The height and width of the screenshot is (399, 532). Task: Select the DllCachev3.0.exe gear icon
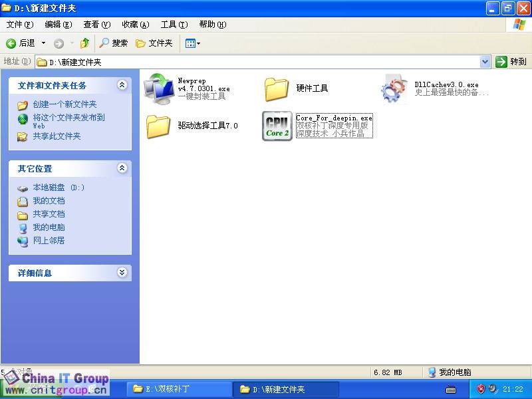(x=394, y=88)
